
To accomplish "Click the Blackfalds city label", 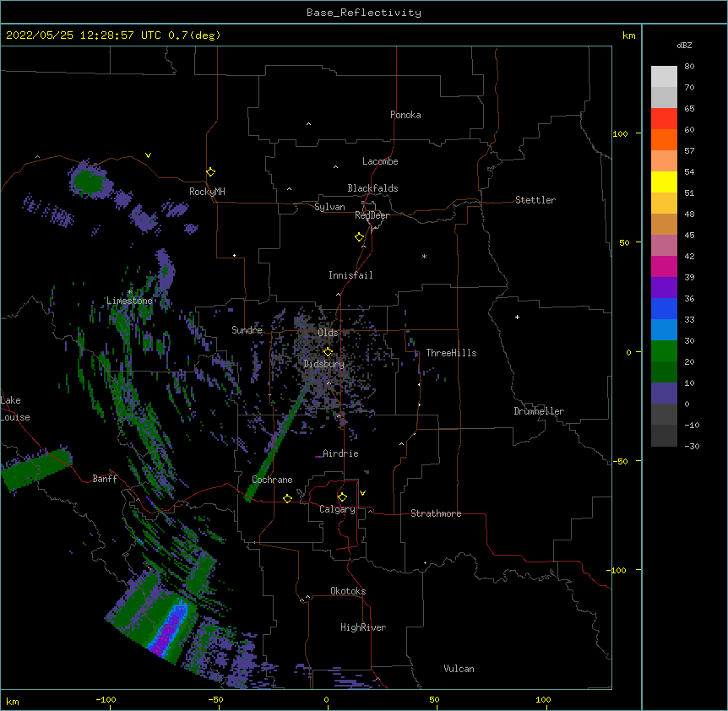I will pos(372,188).
